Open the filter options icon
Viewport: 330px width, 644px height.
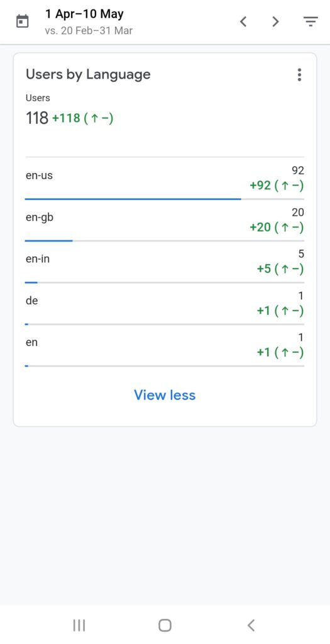click(311, 21)
